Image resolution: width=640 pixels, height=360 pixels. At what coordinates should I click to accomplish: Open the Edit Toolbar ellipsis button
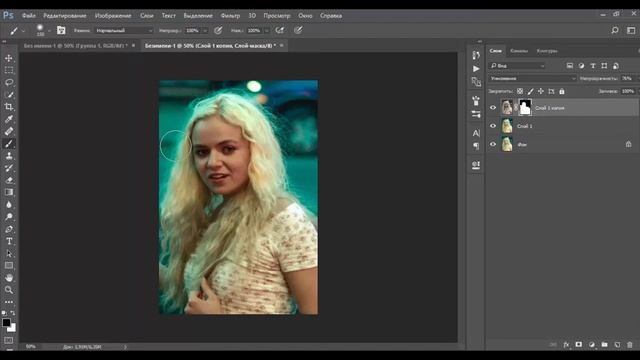click(x=9, y=302)
